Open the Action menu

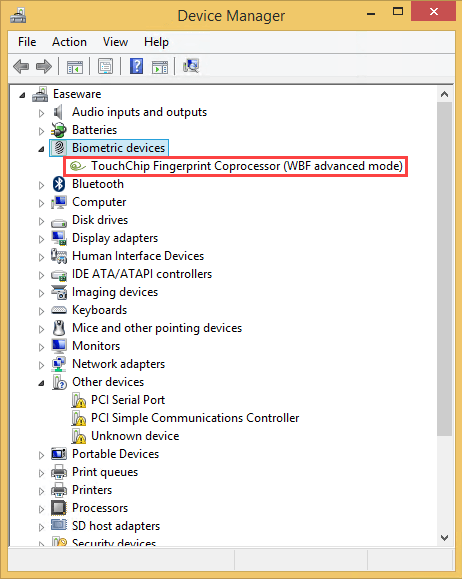tap(69, 42)
